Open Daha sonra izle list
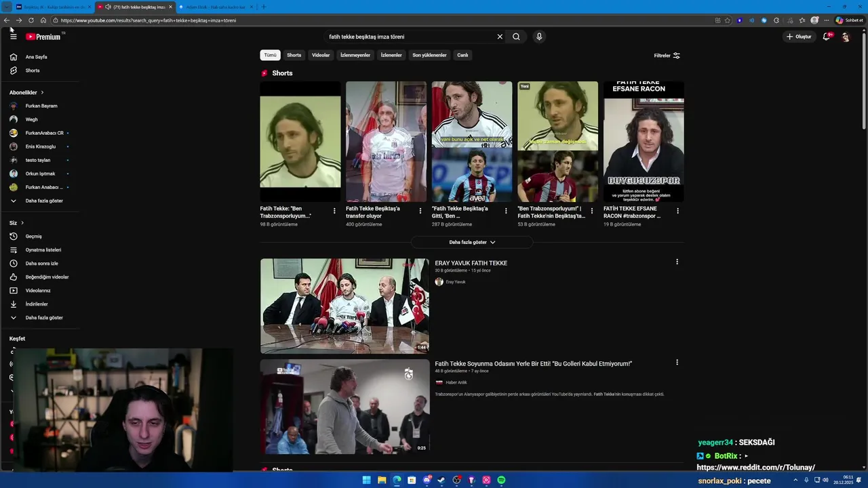 [41, 264]
